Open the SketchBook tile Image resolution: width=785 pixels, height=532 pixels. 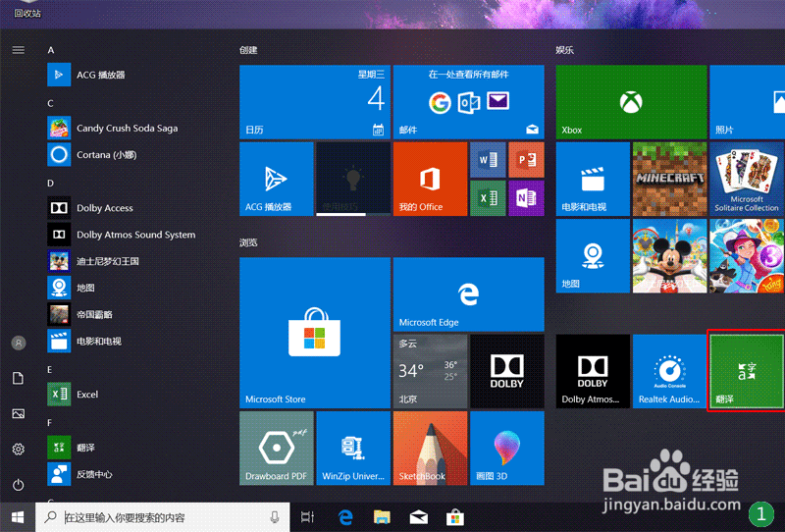430,449
